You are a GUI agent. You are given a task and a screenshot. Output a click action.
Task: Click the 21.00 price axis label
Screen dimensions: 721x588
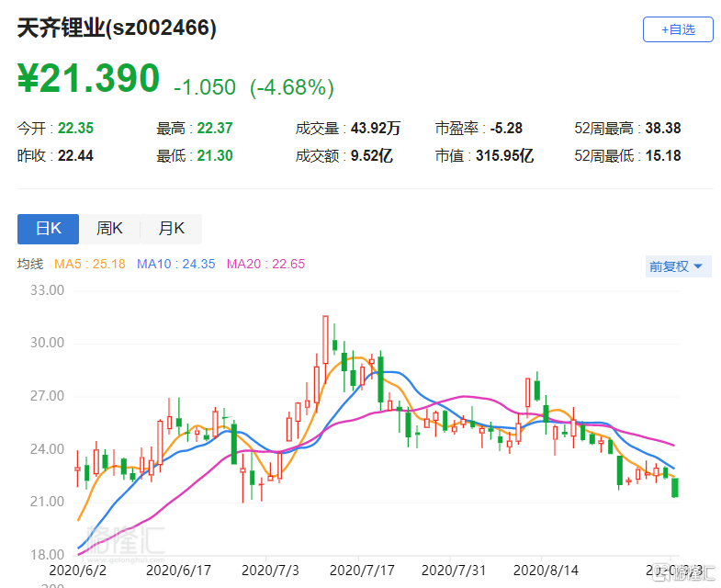(x=48, y=502)
